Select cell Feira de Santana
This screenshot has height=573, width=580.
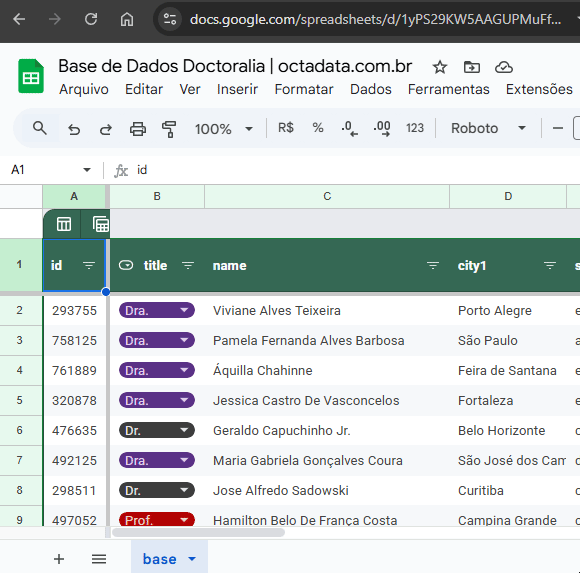508,370
